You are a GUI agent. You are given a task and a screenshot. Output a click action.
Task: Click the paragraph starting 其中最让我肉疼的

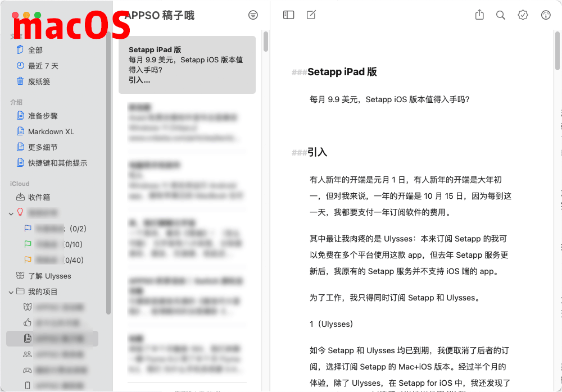[x=409, y=255]
